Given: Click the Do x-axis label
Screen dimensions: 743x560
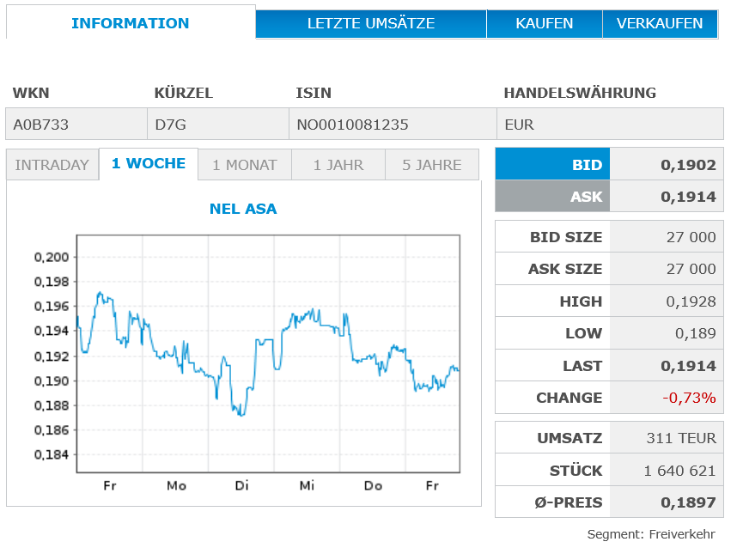Looking at the screenshot, I should [373, 485].
